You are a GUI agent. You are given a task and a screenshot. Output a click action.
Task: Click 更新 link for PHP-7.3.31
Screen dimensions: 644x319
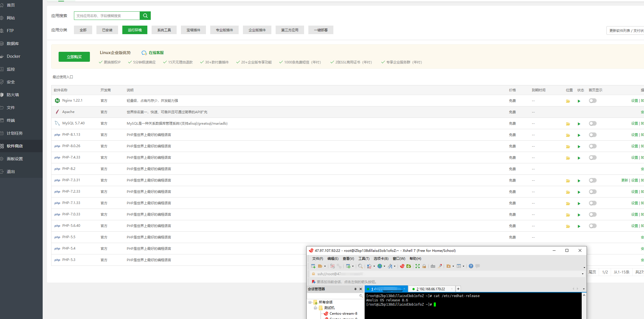(x=625, y=180)
